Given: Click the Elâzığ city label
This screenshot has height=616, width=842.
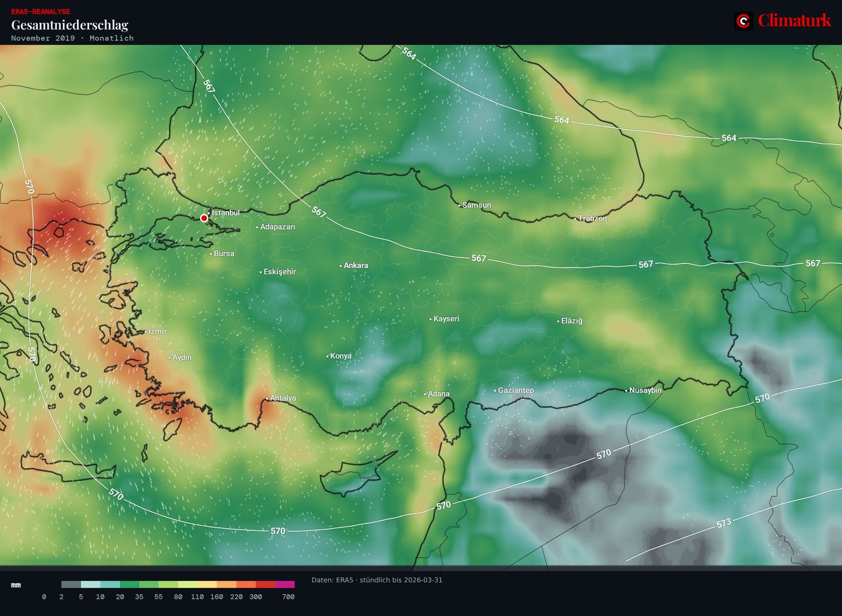Looking at the screenshot, I should tap(571, 321).
